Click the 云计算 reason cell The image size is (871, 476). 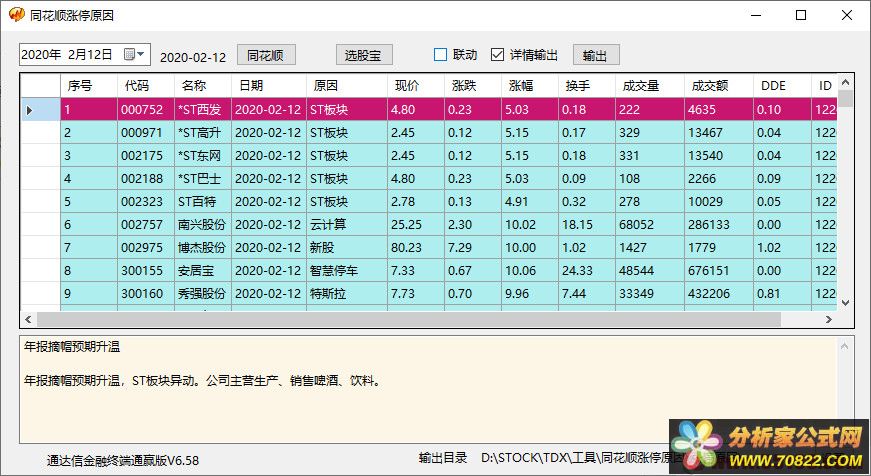(347, 224)
